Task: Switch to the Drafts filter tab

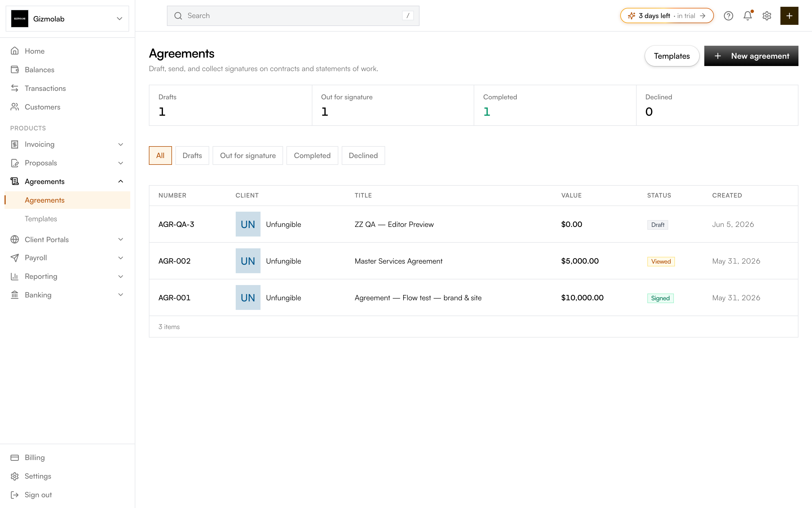Action: pos(192,156)
